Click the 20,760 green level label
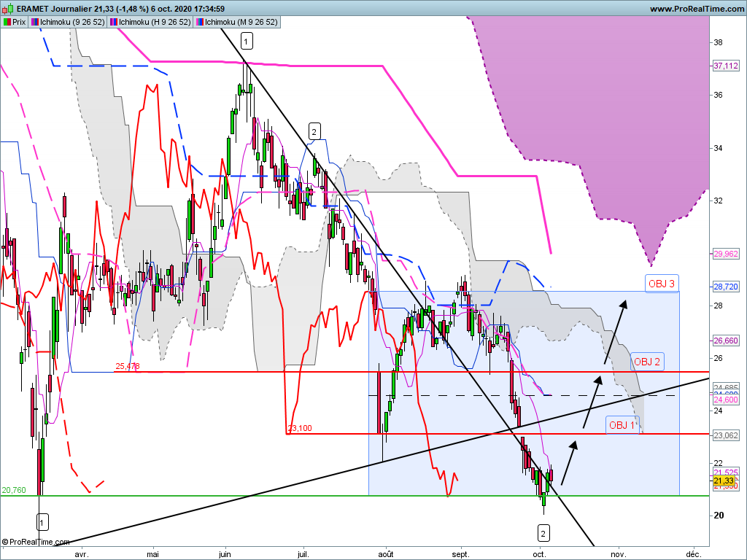The image size is (747, 560). pos(14,490)
